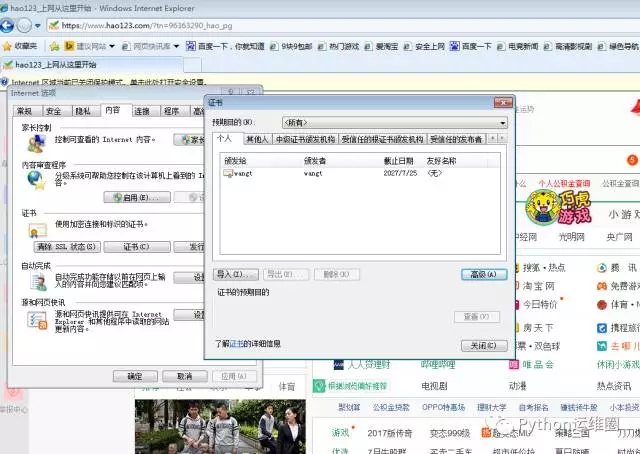
Task: Expand the address bar history arrow
Action: click(38, 26)
